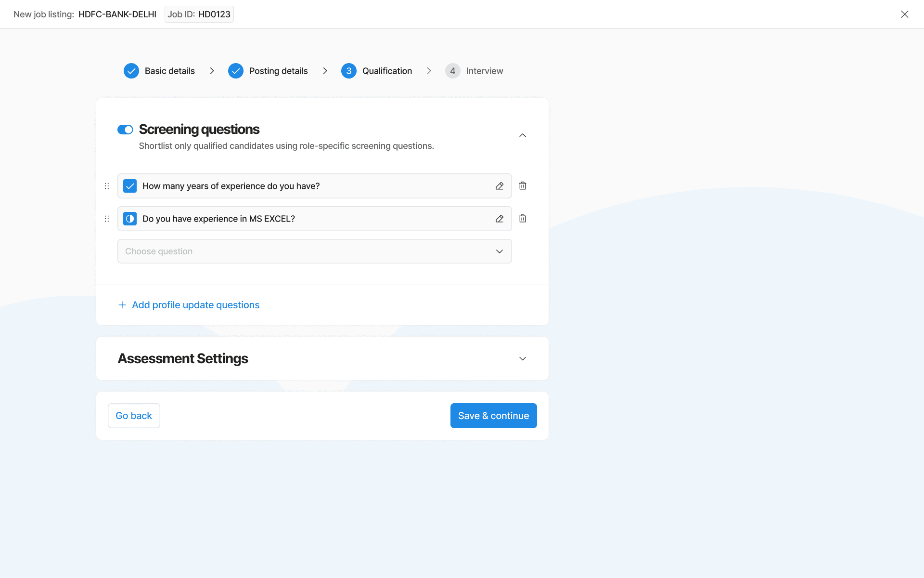
Task: Expand the Assessment Settings section
Action: 523,358
